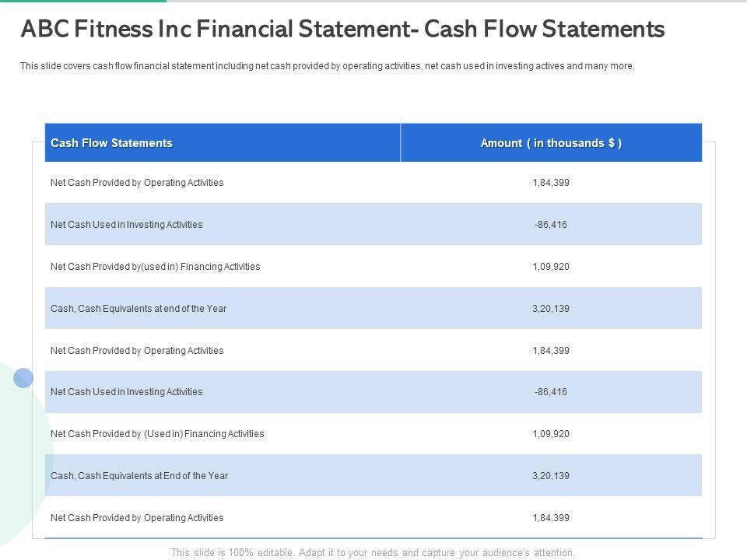Click the first 1,09,920 amount value
This screenshot has height=560, width=747.
coord(551,267)
